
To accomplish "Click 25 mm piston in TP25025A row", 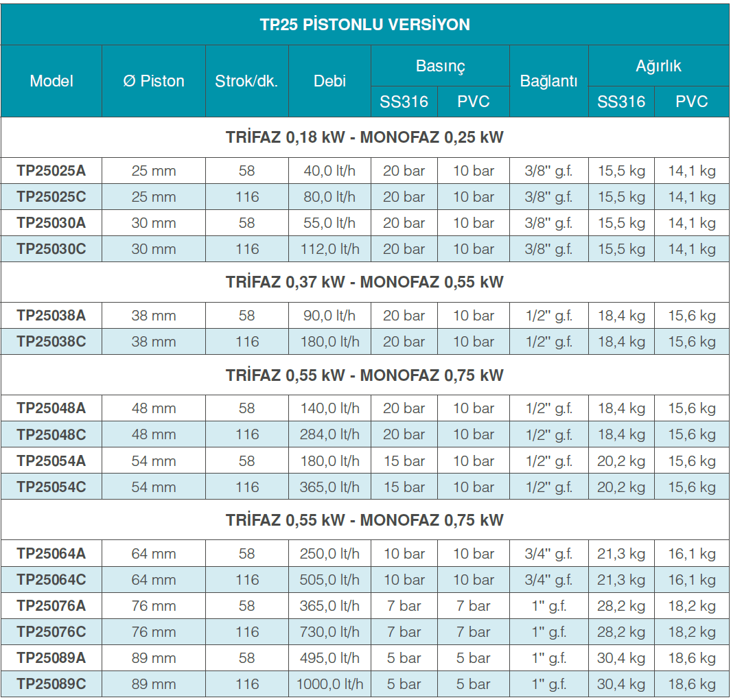I will pos(153,171).
